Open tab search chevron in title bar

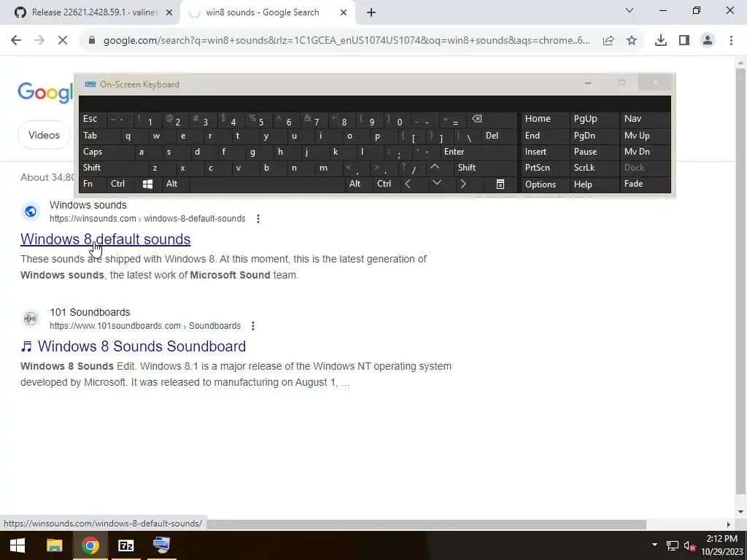click(630, 10)
